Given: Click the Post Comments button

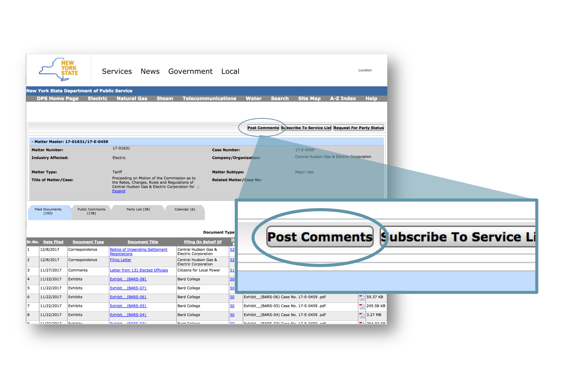Looking at the screenshot, I should pos(263,128).
